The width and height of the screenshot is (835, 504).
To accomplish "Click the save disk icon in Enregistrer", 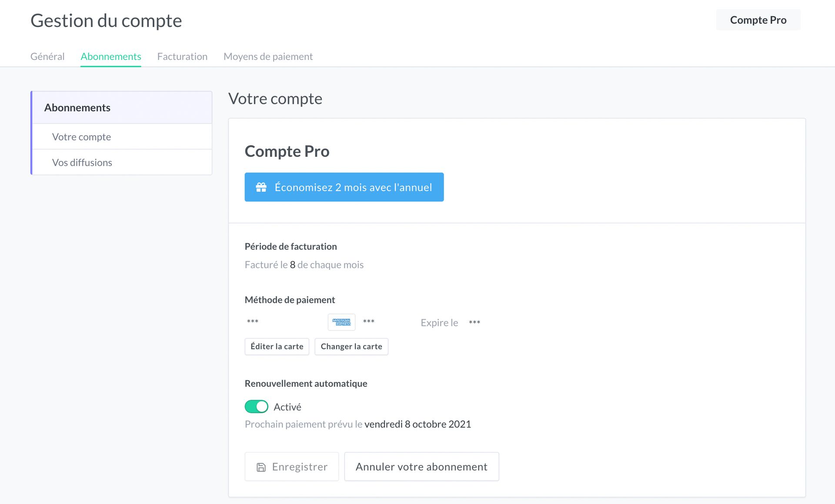I will point(261,467).
